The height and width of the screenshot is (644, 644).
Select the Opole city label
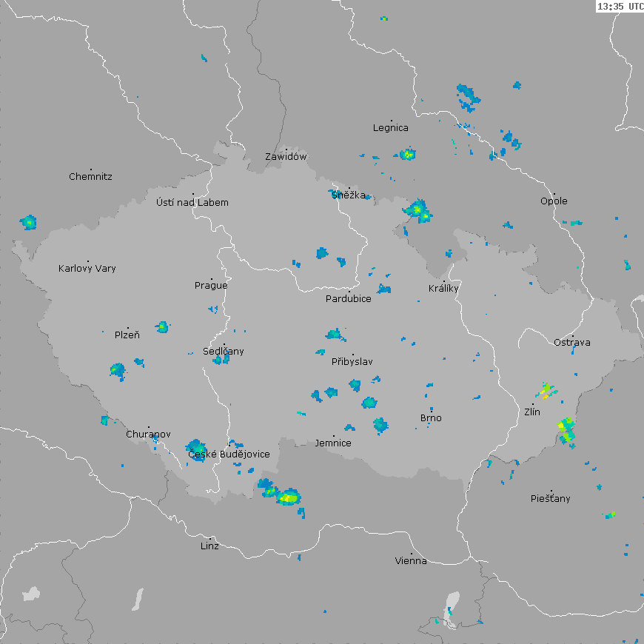554,201
